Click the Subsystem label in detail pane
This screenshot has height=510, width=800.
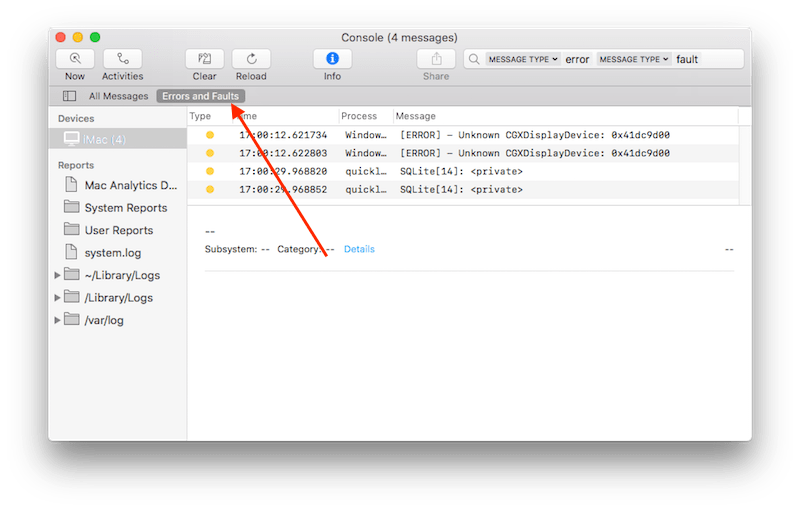tap(231, 249)
